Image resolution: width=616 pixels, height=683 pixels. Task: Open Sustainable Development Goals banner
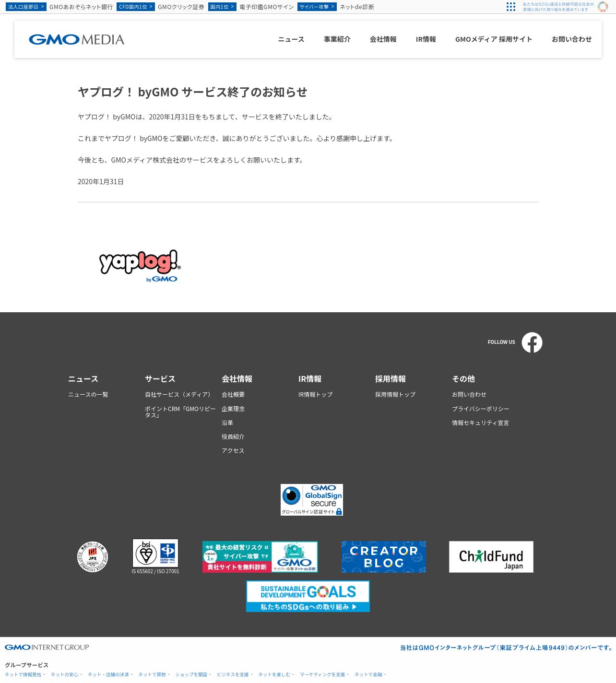point(308,596)
